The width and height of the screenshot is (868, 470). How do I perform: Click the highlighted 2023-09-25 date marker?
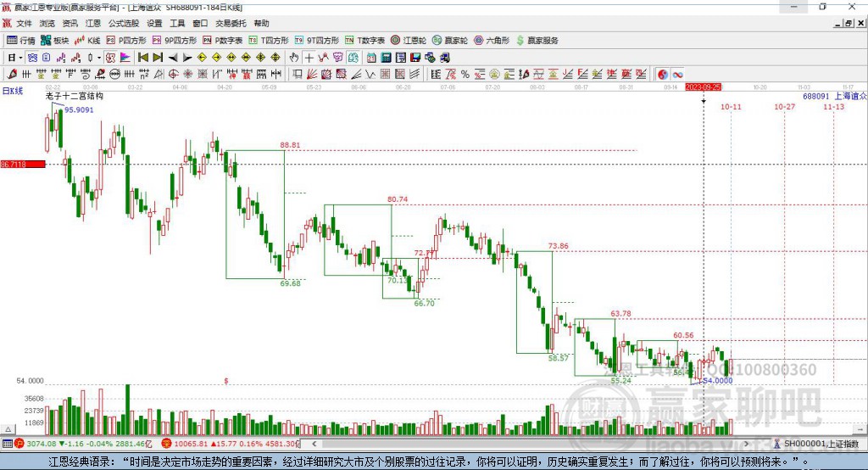703,87
